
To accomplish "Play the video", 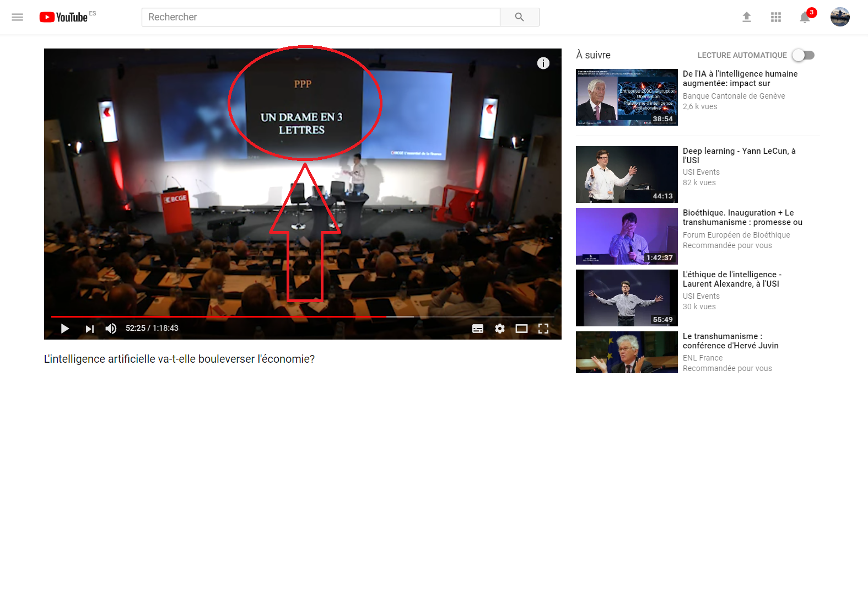I will pyautogui.click(x=65, y=329).
